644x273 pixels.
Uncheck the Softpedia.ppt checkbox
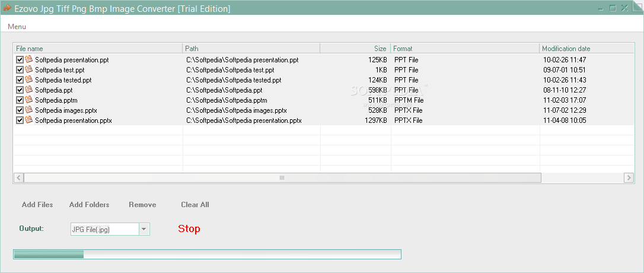[20, 90]
